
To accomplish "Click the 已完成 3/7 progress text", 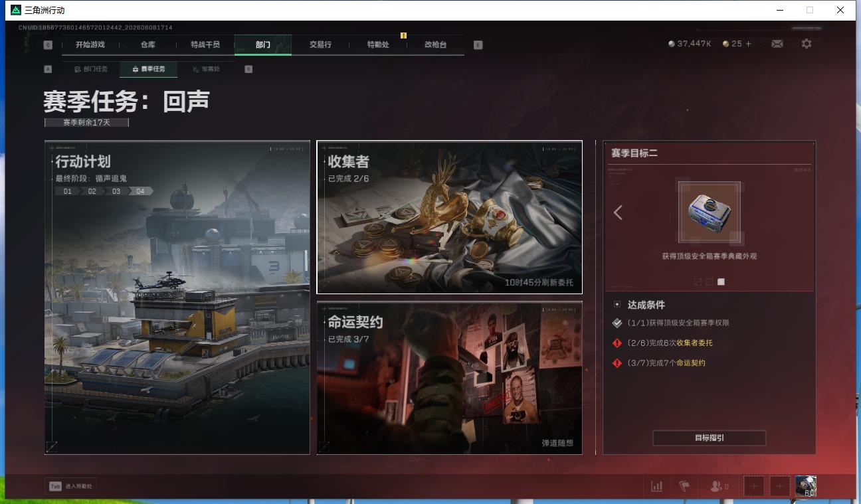I will tap(348, 339).
